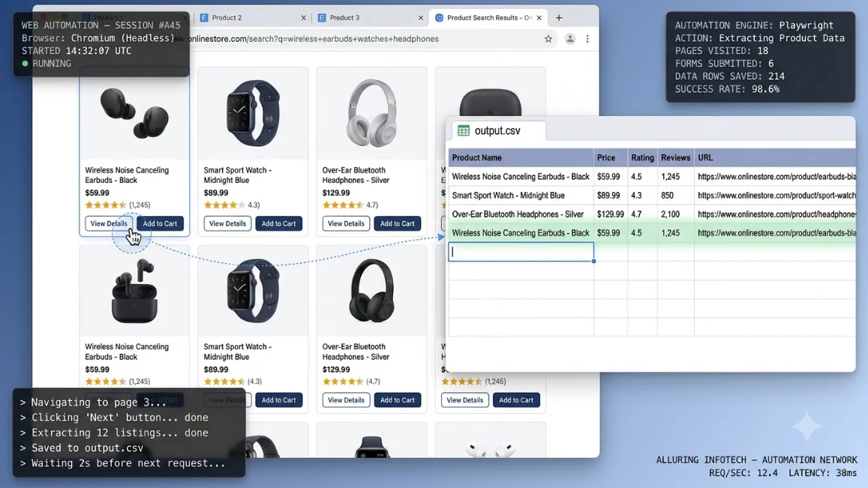This screenshot has height=488, width=868.
Task: Open second-row black headphones image
Action: [371, 291]
